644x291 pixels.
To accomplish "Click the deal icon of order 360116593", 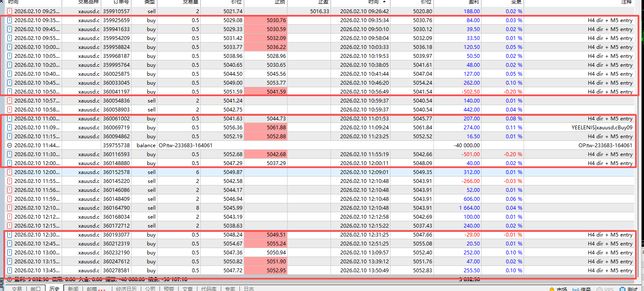I will point(10,154).
